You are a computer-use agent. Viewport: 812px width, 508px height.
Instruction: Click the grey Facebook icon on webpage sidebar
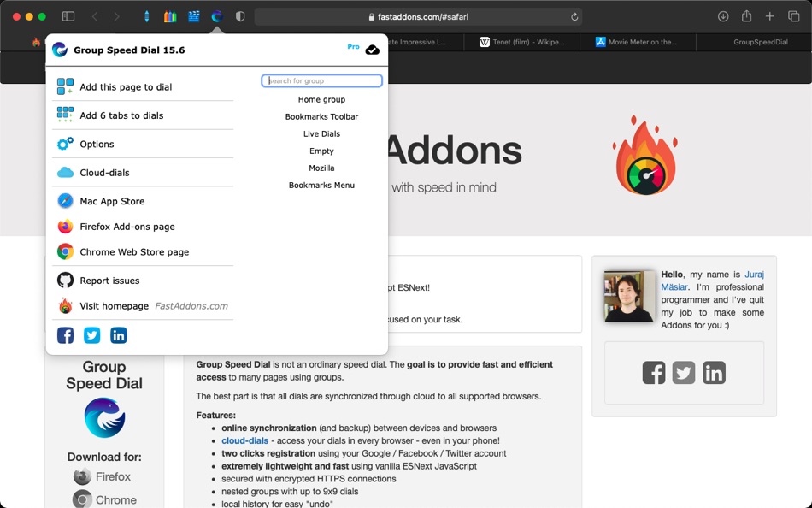(654, 373)
